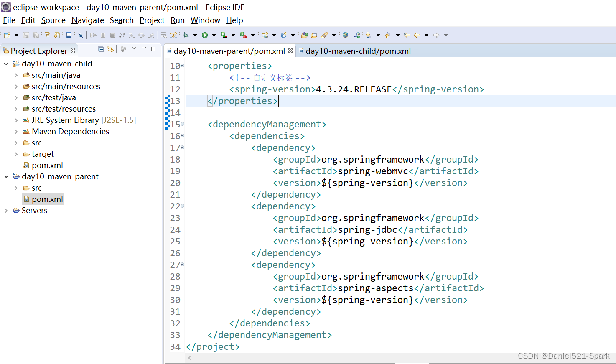Select src/test/resources folder
This screenshot has width=616, height=364.
pos(64,109)
